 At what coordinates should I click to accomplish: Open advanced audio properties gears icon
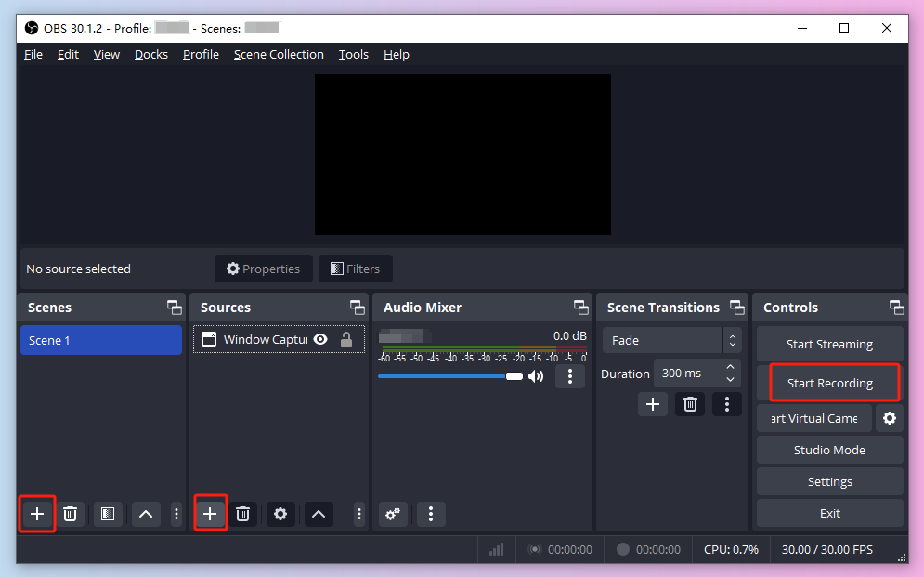coord(393,514)
